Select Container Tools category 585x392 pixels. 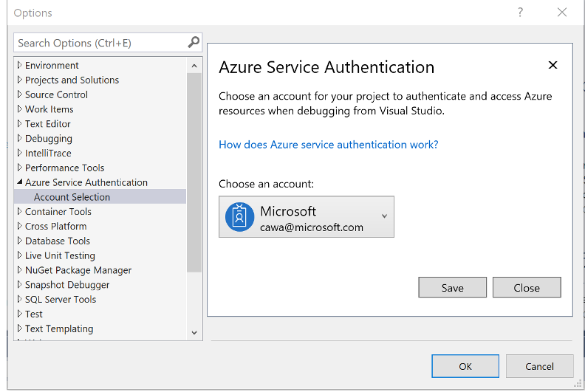tap(58, 211)
